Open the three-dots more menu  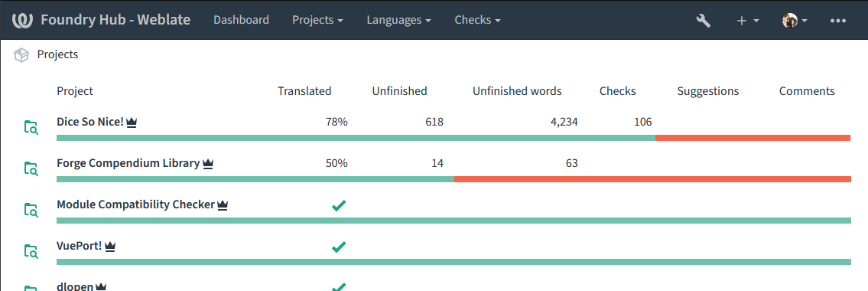838,21
